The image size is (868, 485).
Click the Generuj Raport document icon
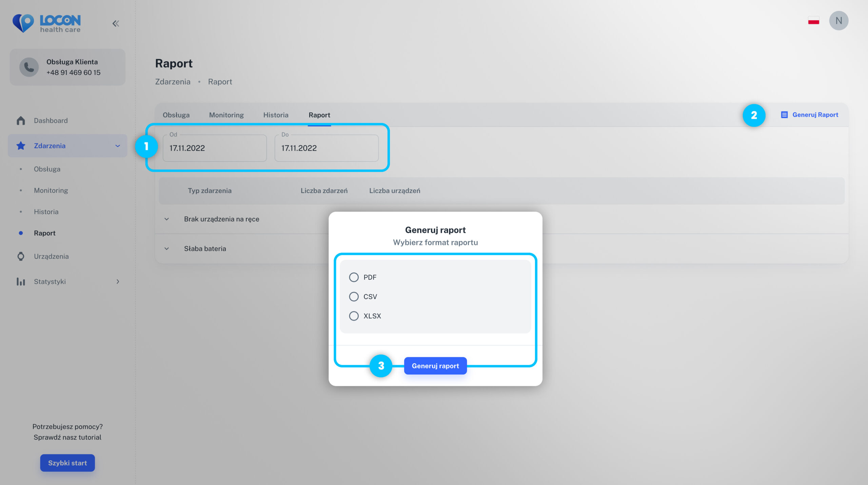[784, 115]
